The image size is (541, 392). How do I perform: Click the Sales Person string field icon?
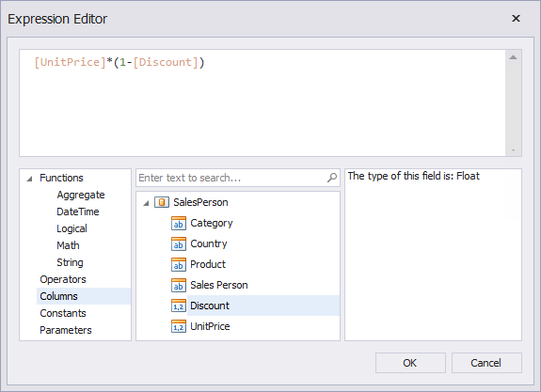click(x=179, y=285)
